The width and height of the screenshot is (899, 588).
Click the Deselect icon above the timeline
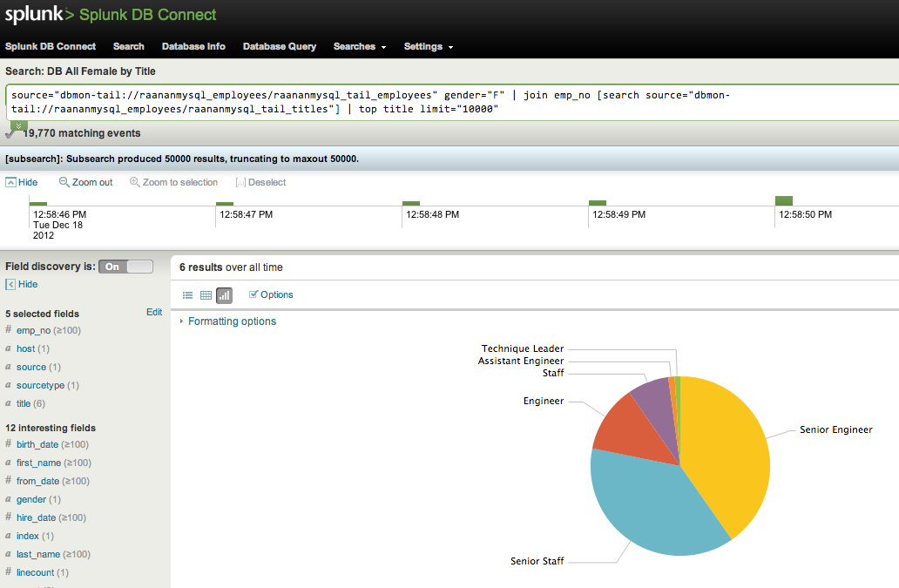pos(239,182)
